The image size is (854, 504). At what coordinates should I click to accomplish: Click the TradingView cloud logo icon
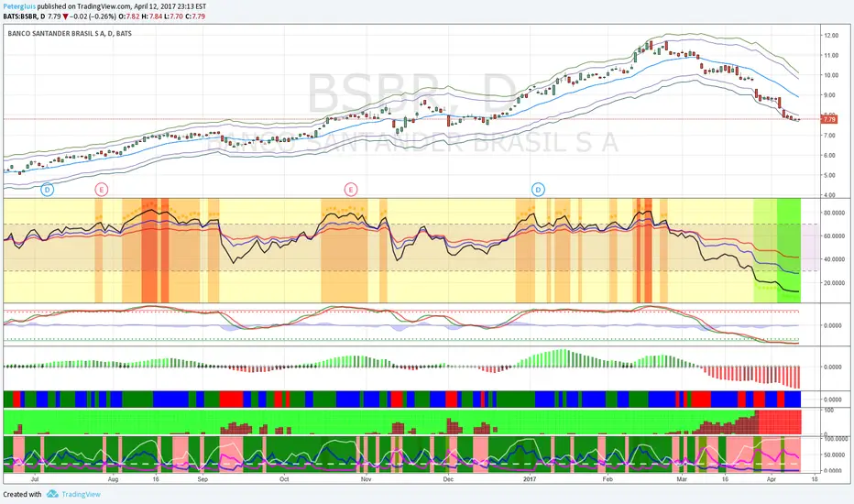click(x=52, y=494)
